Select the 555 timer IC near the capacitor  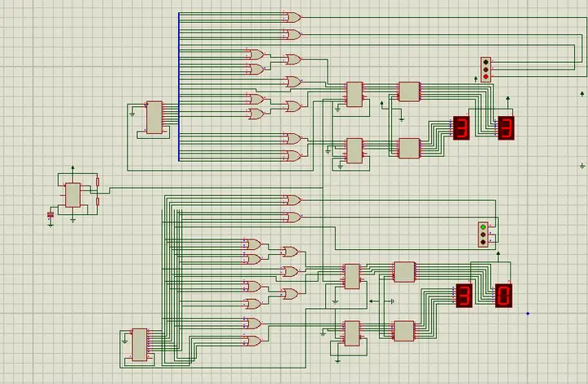point(73,195)
